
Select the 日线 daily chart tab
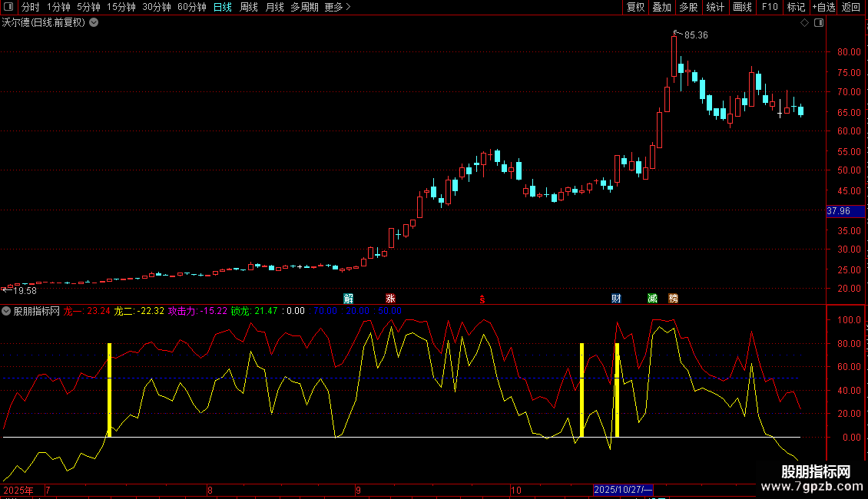click(223, 7)
